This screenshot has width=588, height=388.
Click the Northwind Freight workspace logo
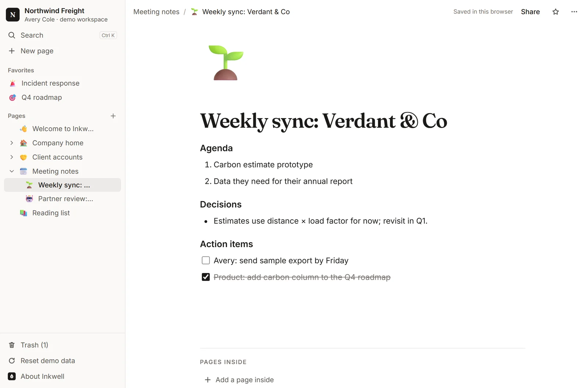12,15
